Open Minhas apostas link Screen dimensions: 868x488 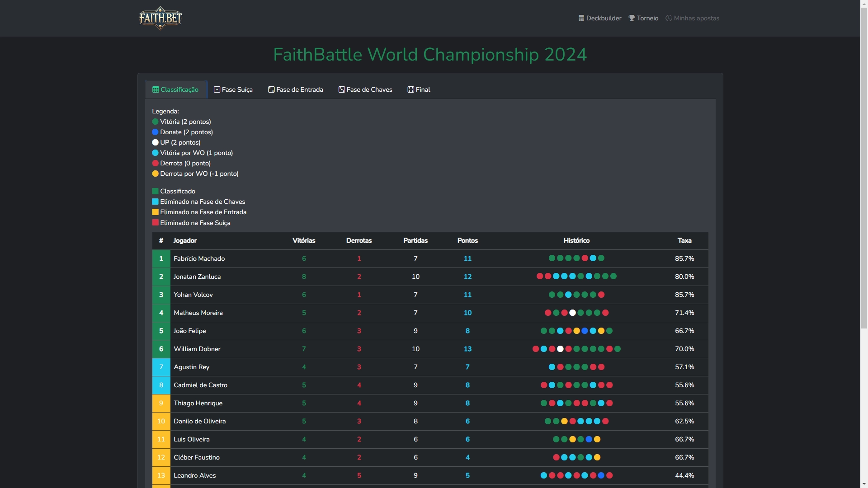pos(692,19)
